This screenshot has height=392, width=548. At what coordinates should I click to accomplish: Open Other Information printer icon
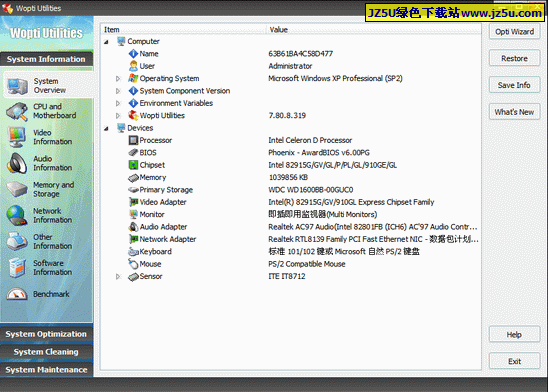[17, 241]
